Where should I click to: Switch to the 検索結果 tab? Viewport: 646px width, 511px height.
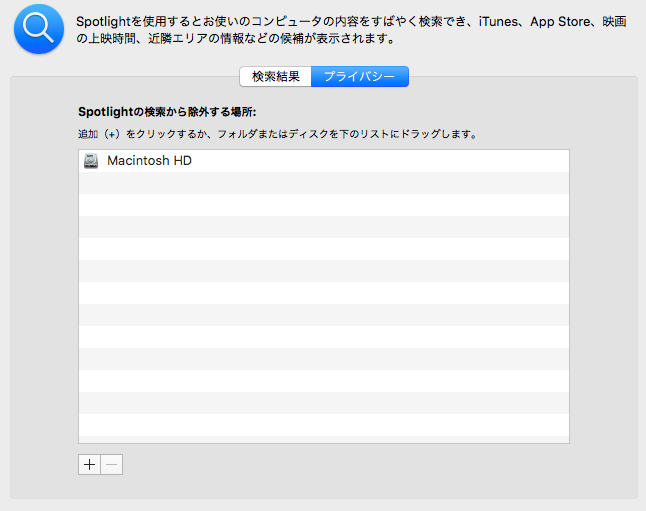pyautogui.click(x=275, y=76)
